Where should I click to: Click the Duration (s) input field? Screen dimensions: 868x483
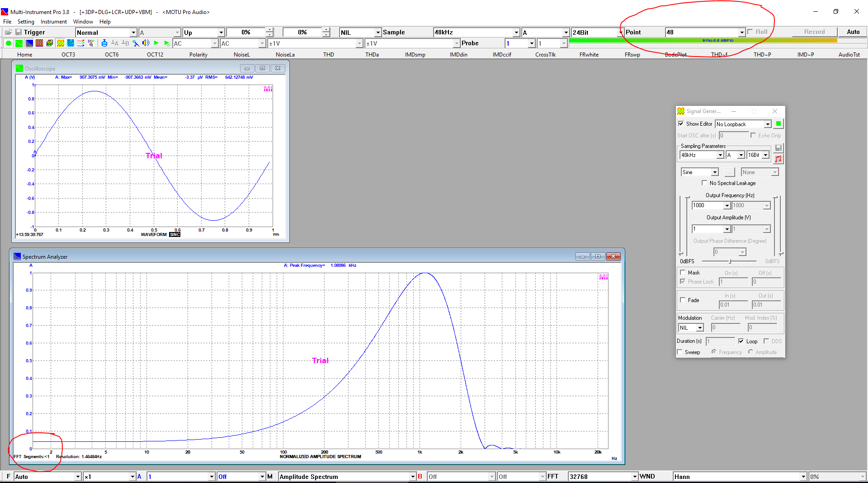point(720,341)
